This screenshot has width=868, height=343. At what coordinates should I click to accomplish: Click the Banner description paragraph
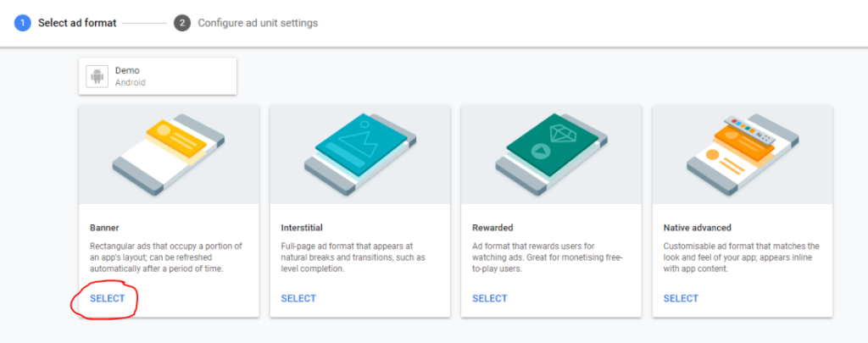166,257
